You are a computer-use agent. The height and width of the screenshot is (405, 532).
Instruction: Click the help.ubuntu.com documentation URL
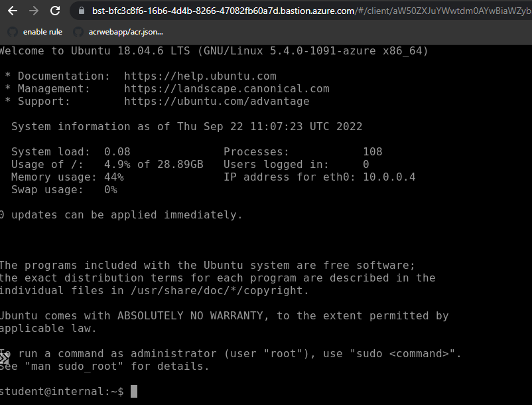[x=200, y=76]
